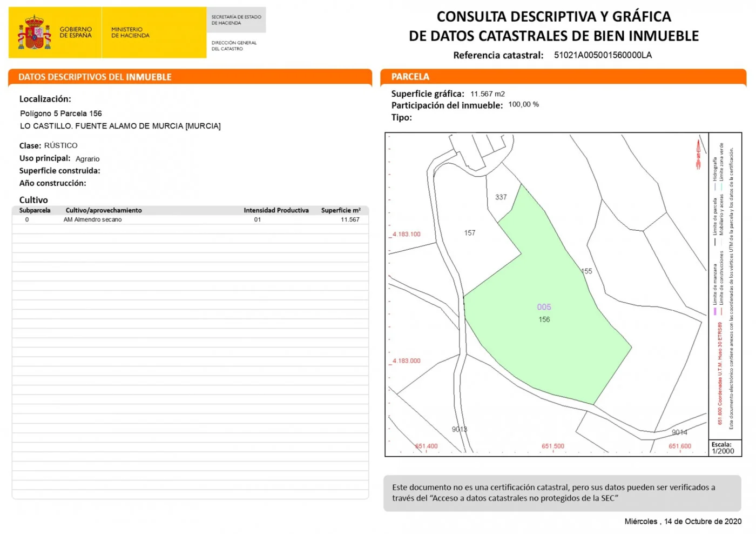Click road label 9013 on the map
The image size is (756, 534).
coord(460,429)
